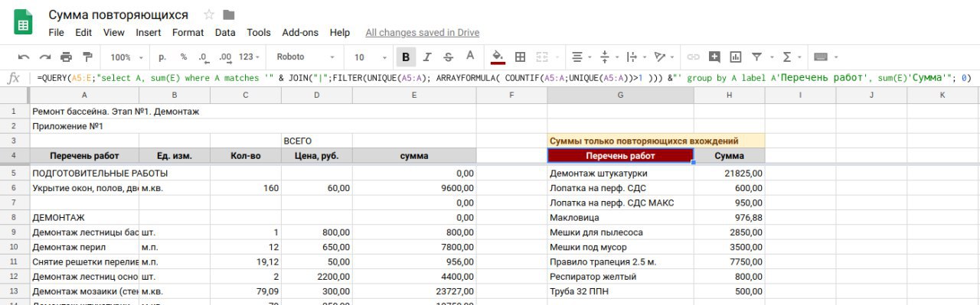Open the fill color picker
The image size is (980, 305).
[498, 57]
